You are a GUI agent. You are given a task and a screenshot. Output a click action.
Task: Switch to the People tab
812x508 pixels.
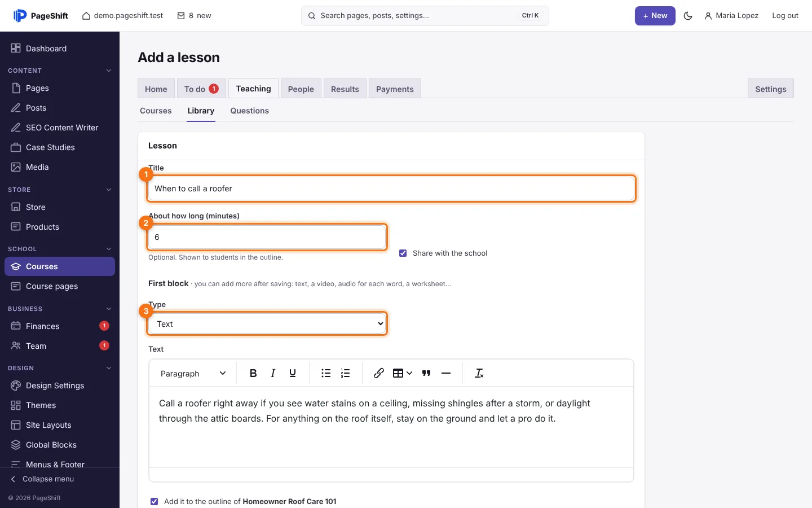point(301,89)
